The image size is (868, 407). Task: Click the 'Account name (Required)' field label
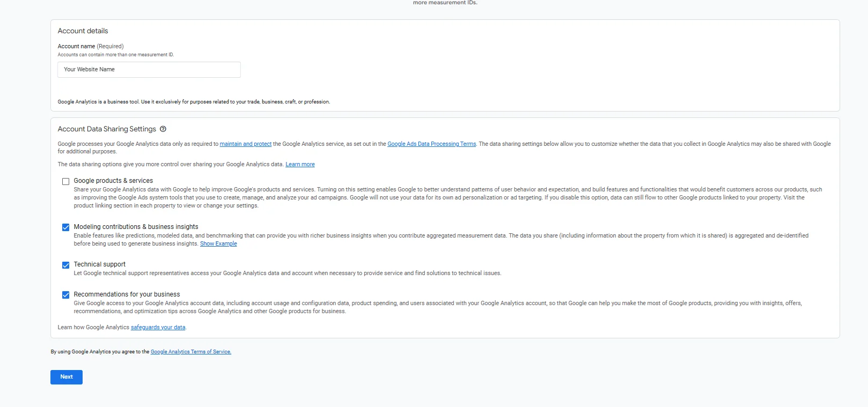tap(91, 47)
